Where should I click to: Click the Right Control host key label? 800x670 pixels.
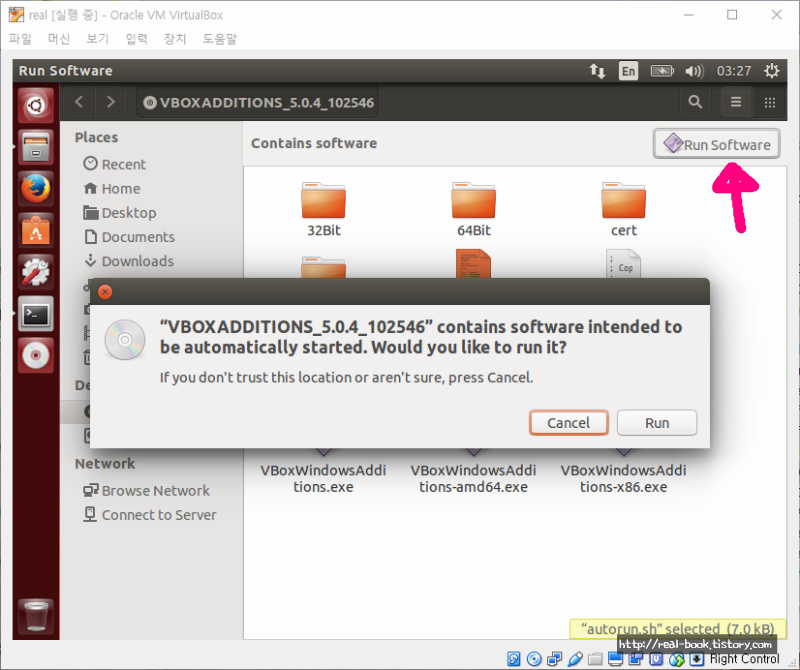(x=744, y=659)
